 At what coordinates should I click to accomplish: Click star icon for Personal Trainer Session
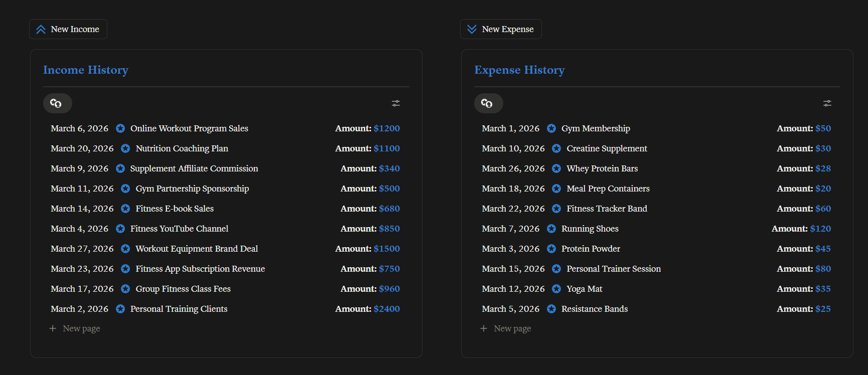[x=556, y=269]
